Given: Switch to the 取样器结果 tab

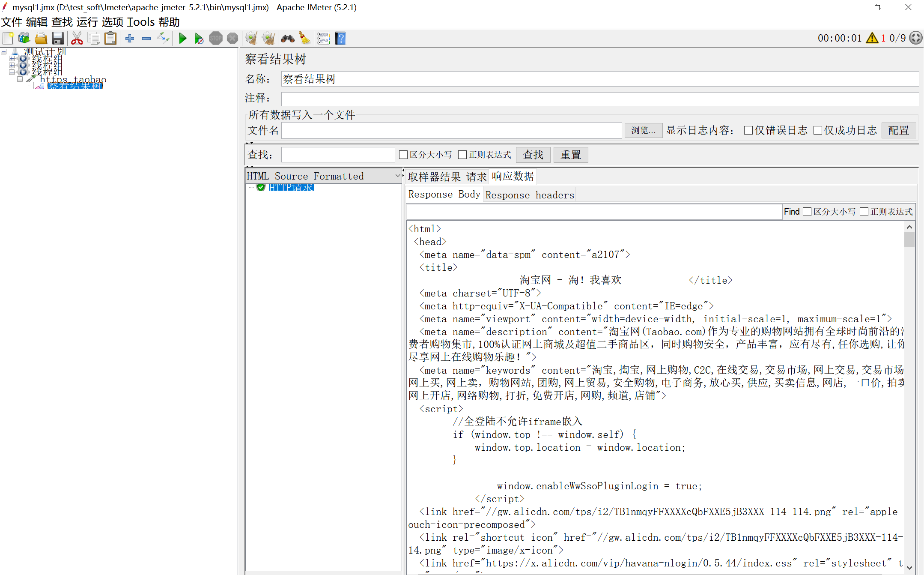Looking at the screenshot, I should click(x=434, y=177).
